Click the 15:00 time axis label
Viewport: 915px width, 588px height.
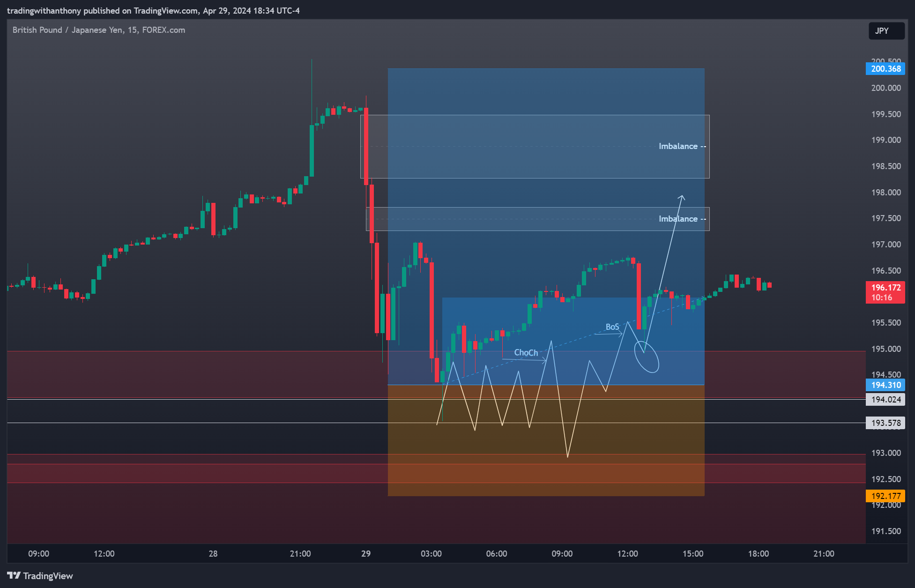point(693,554)
